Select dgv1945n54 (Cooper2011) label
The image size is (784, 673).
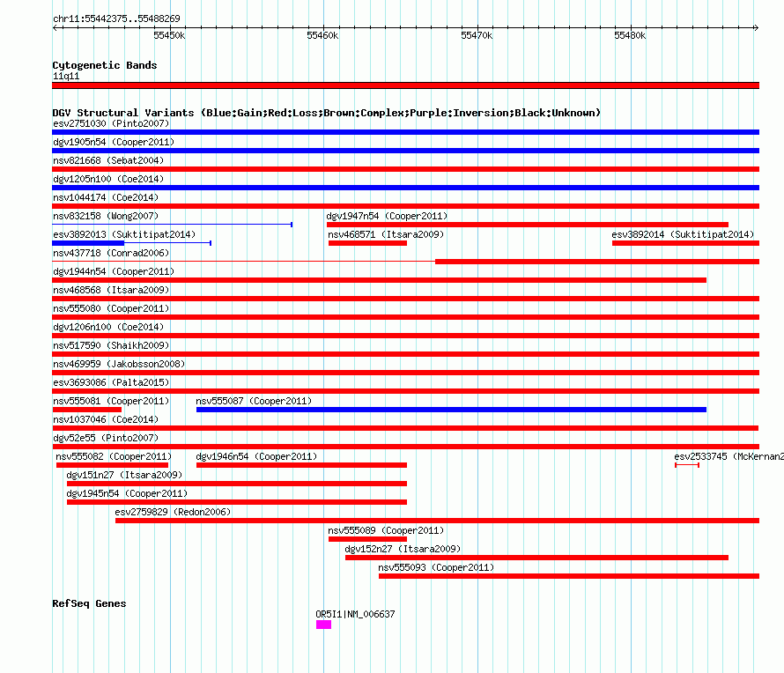[127, 493]
